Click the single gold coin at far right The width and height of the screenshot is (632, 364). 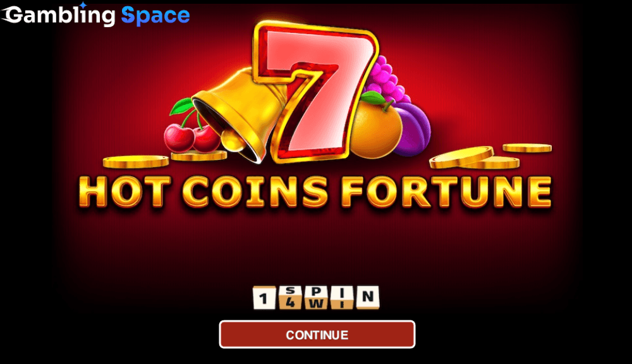527,148
